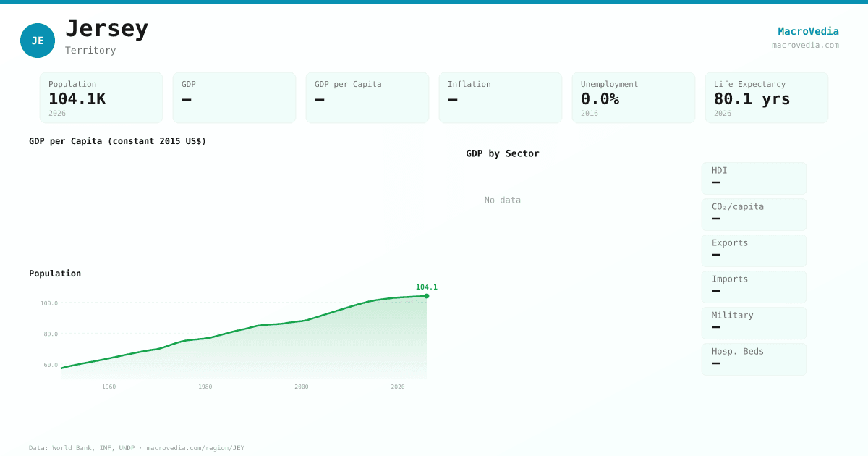This screenshot has height=456, width=868.
Task: Click the JE circular country badge
Action: click(38, 41)
